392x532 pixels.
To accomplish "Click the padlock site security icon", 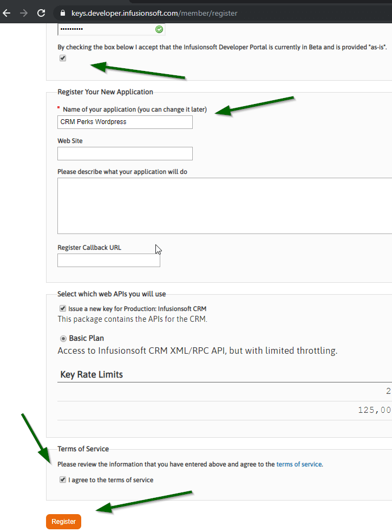I will click(x=62, y=13).
